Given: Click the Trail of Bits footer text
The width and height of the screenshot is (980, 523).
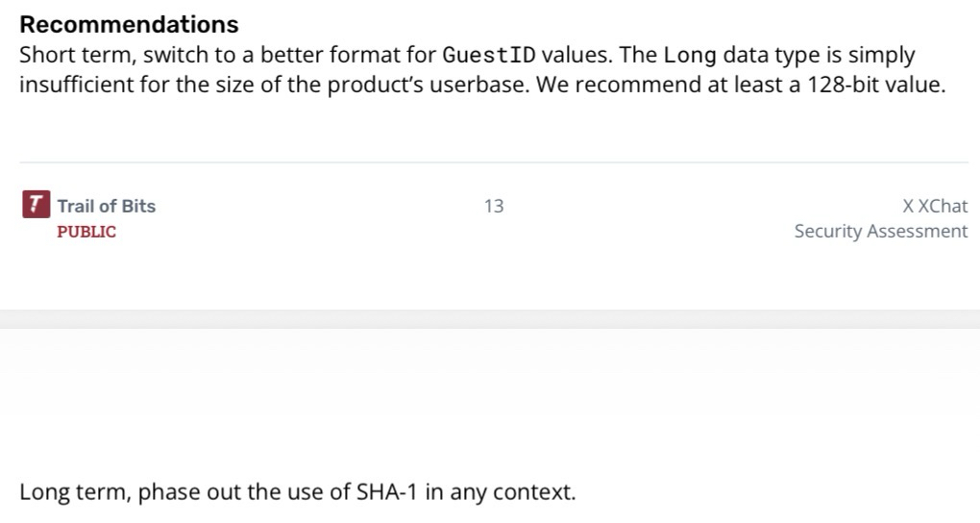Looking at the screenshot, I should [106, 206].
